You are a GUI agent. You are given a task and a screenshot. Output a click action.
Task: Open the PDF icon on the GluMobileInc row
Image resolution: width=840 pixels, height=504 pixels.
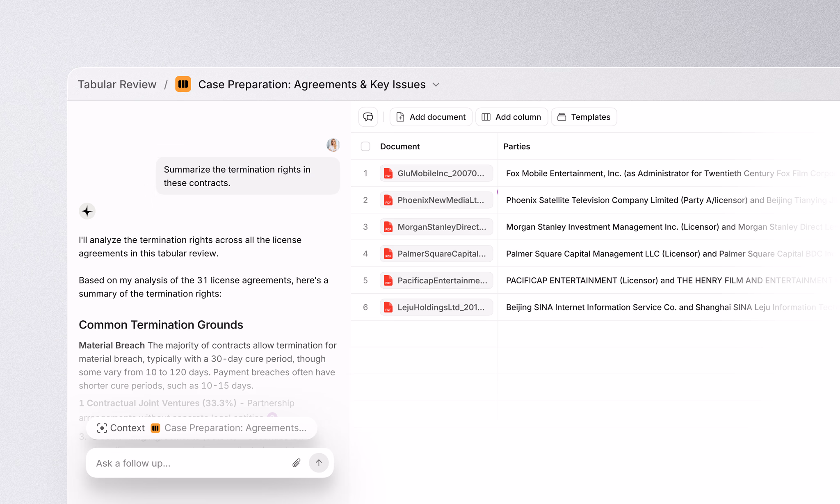pos(388,173)
